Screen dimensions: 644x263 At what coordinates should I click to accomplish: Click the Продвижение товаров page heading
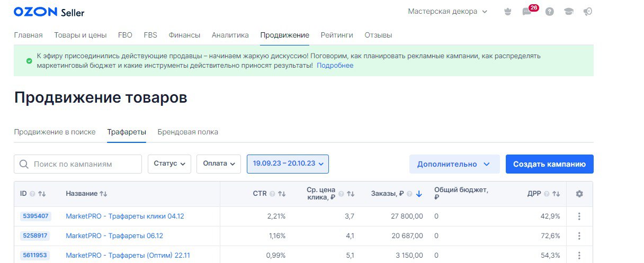101,98
